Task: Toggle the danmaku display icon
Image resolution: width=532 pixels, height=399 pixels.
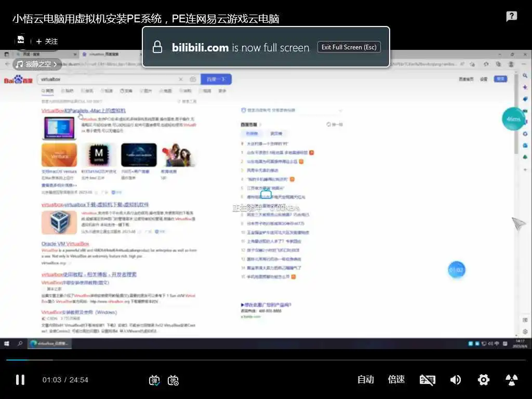Action: point(154,380)
